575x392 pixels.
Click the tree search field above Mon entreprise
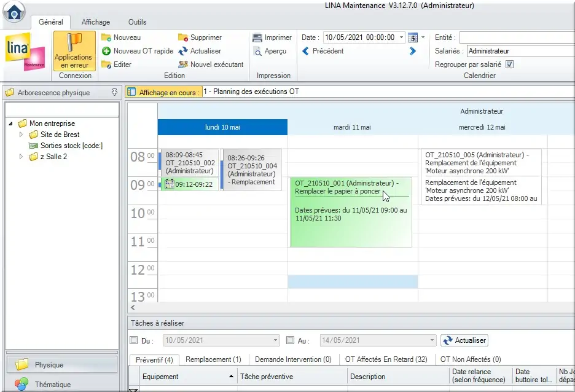pyautogui.click(x=62, y=109)
